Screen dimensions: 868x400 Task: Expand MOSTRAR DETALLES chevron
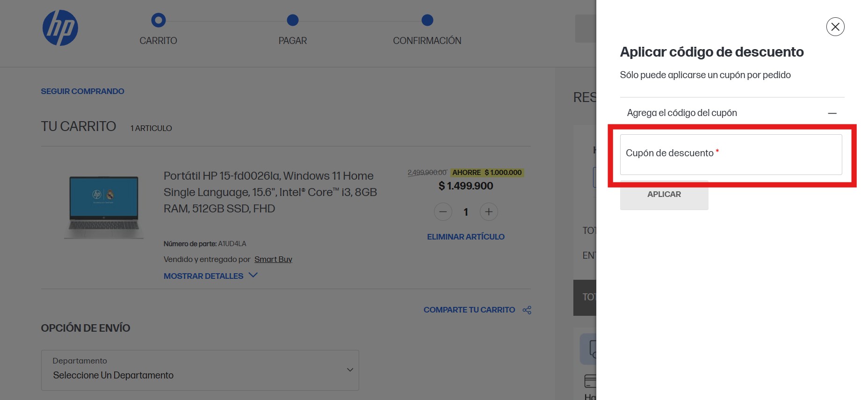click(253, 276)
